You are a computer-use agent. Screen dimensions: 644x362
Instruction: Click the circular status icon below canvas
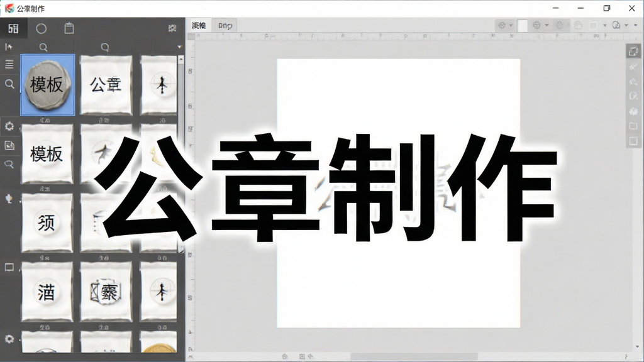tap(285, 357)
